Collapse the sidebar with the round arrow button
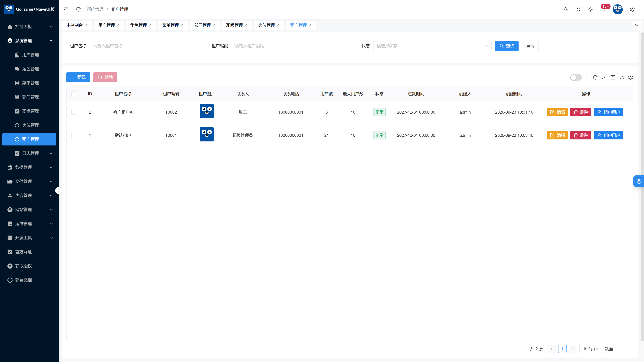The image size is (644, 362). point(59,191)
